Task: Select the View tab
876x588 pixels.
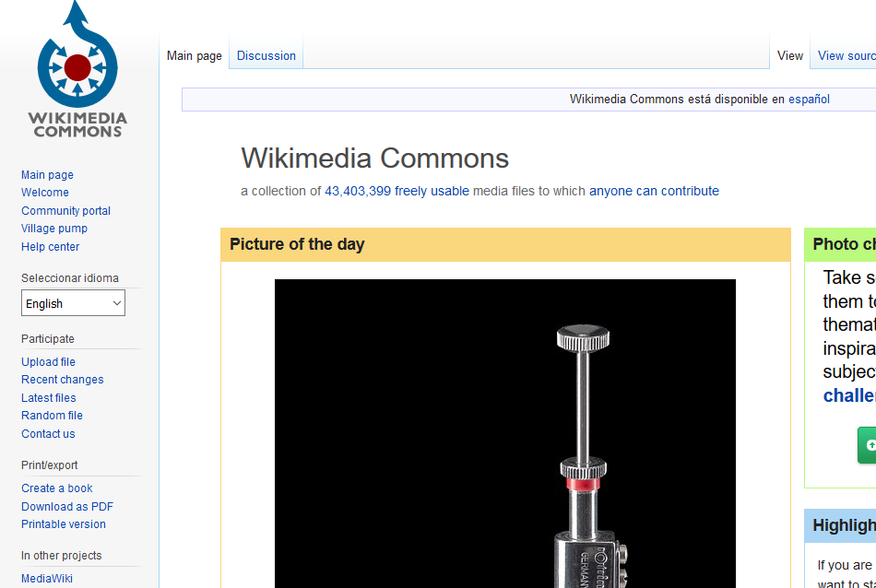Action: (x=790, y=56)
